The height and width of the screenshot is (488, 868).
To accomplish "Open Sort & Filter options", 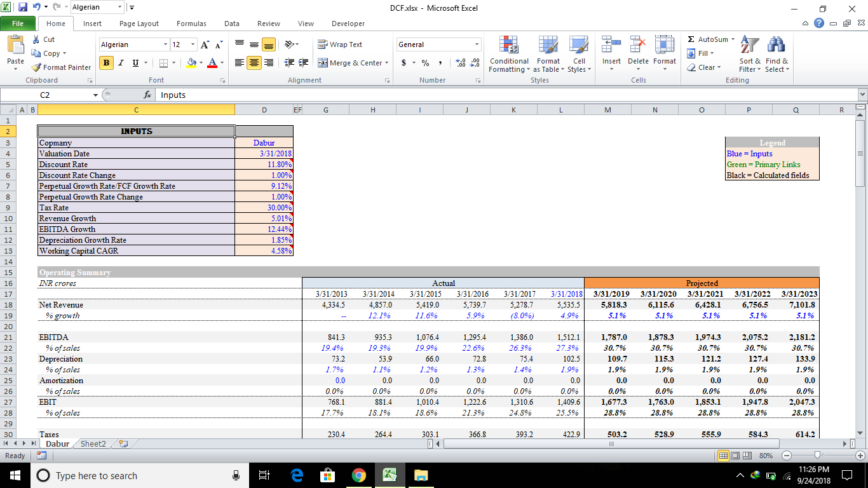I will pyautogui.click(x=750, y=55).
